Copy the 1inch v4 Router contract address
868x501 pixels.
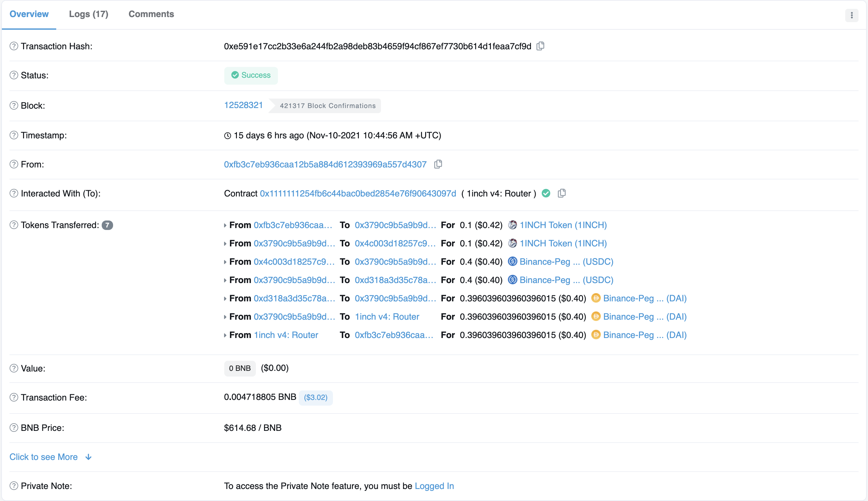(x=562, y=193)
